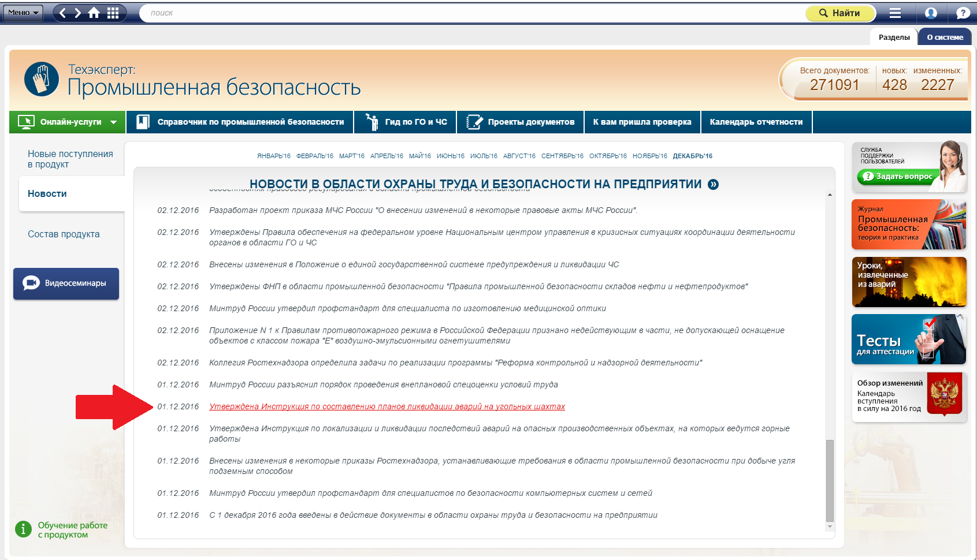Open changed documents count 2227

click(x=937, y=85)
